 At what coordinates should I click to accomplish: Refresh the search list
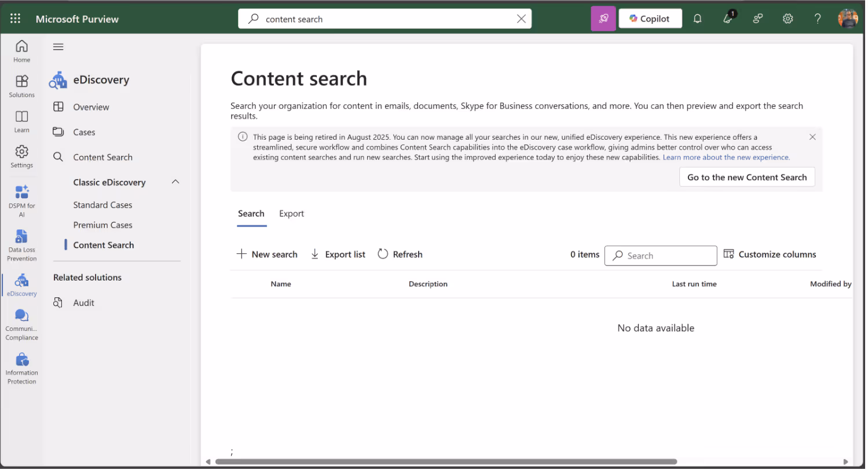tap(400, 254)
